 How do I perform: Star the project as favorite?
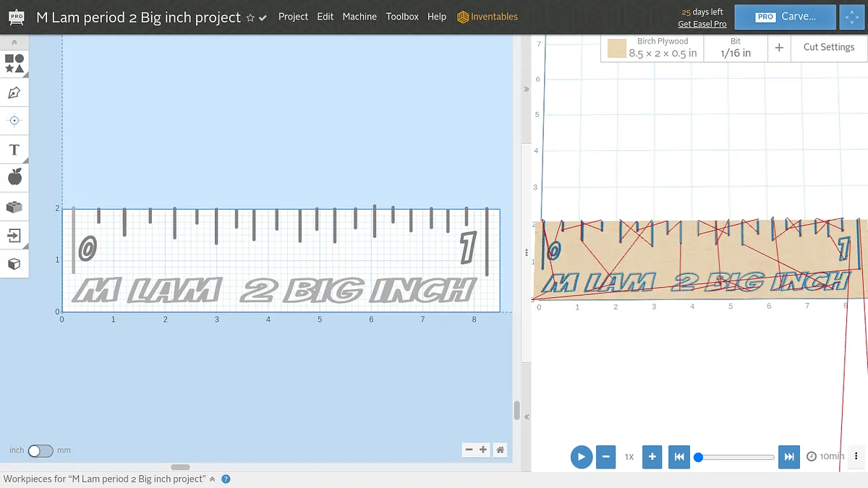(x=250, y=18)
